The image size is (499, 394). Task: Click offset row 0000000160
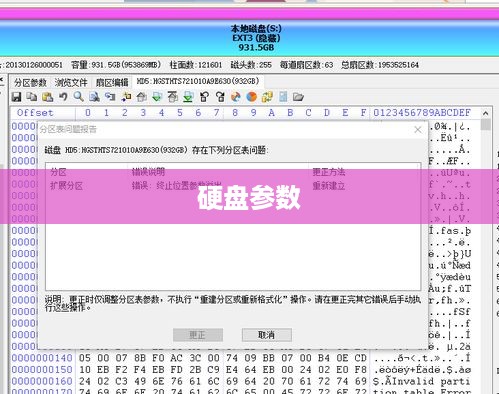(42, 381)
